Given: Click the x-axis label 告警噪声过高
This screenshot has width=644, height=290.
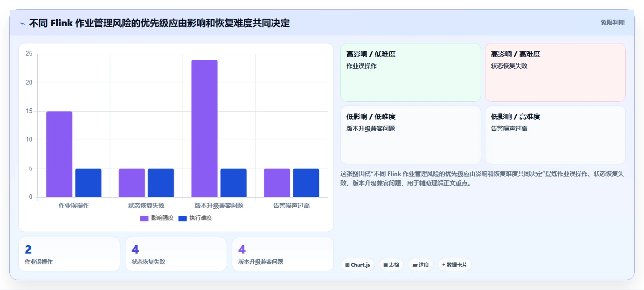Looking at the screenshot, I should [291, 205].
